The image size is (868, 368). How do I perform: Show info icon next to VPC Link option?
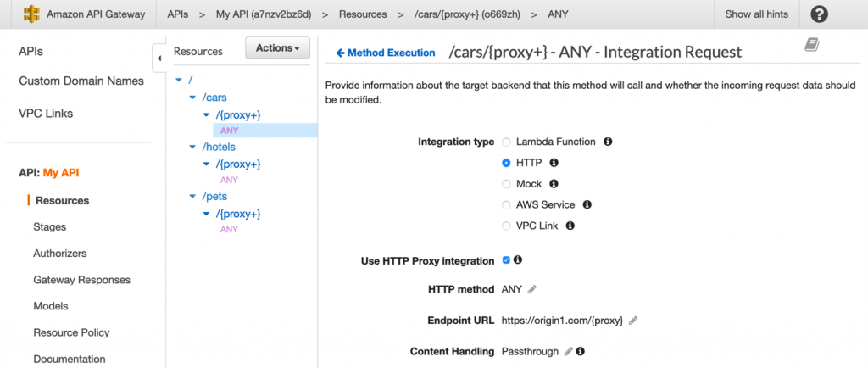pyautogui.click(x=570, y=226)
